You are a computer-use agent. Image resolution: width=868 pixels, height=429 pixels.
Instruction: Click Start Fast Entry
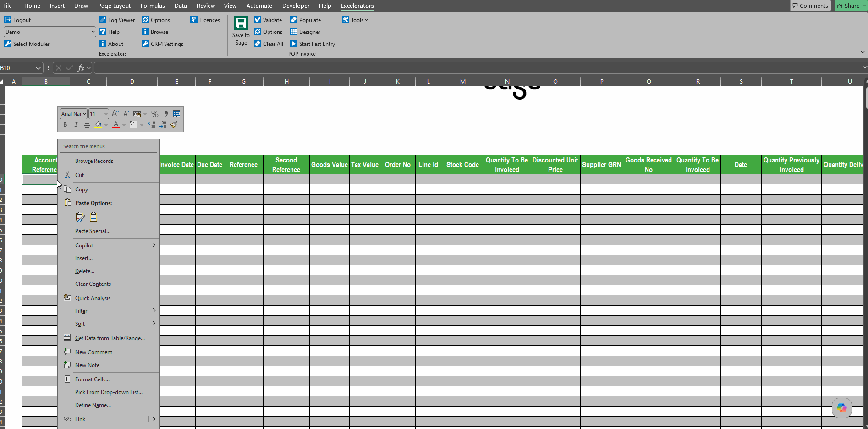(x=313, y=44)
